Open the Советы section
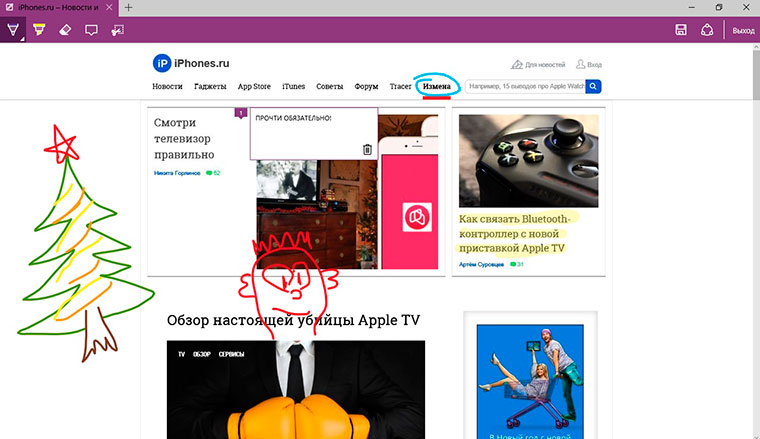Viewport: 760px width, 439px height. point(330,86)
